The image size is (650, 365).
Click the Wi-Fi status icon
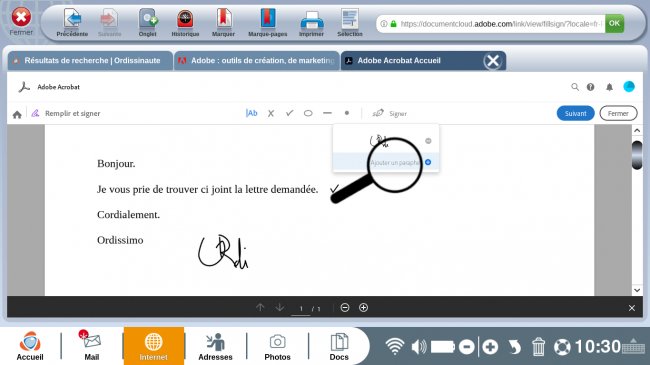(395, 346)
